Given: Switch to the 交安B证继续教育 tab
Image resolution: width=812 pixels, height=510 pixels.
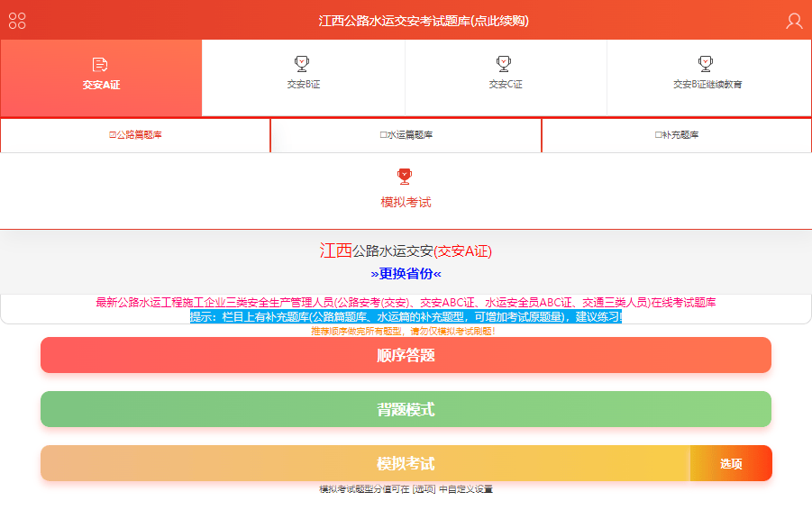Looking at the screenshot, I should (x=708, y=78).
